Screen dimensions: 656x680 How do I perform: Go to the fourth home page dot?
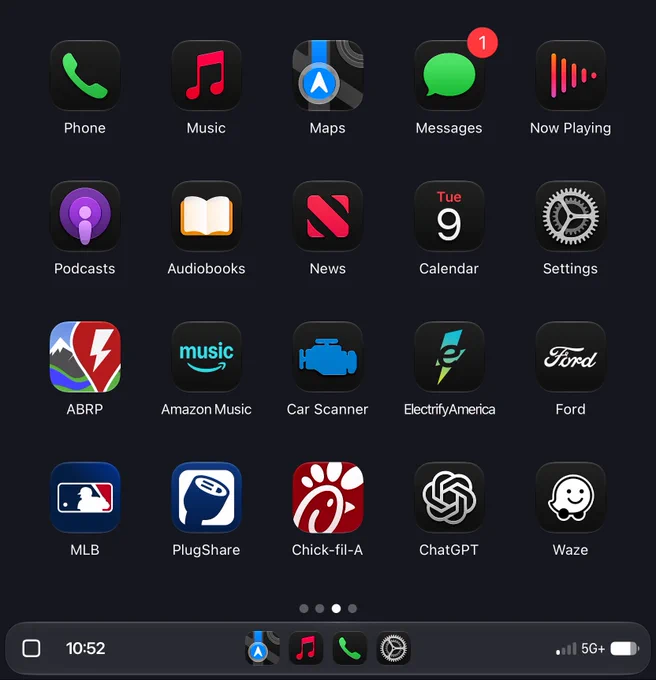click(352, 608)
